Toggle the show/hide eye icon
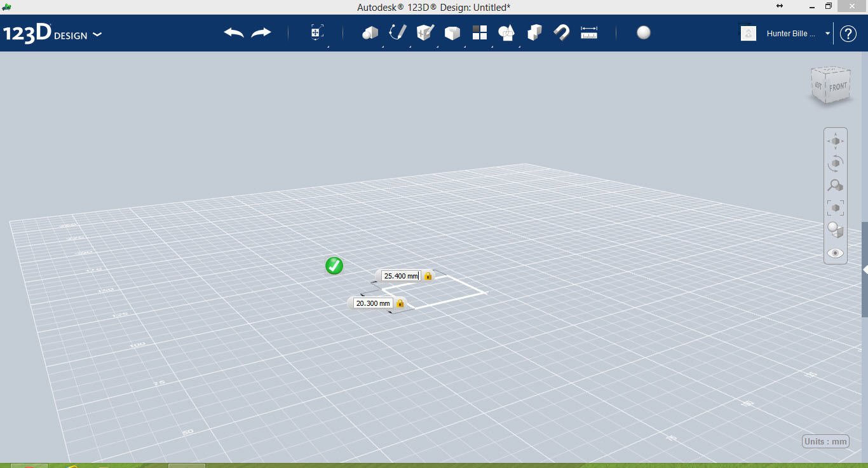Screen dimensions: 868x468 836,253
